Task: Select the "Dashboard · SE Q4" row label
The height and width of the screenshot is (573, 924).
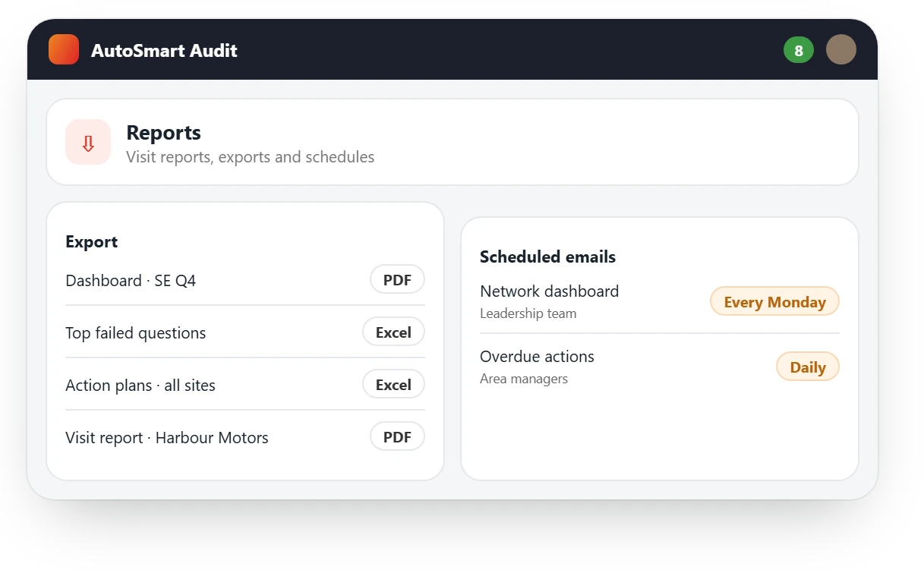Action: click(131, 281)
